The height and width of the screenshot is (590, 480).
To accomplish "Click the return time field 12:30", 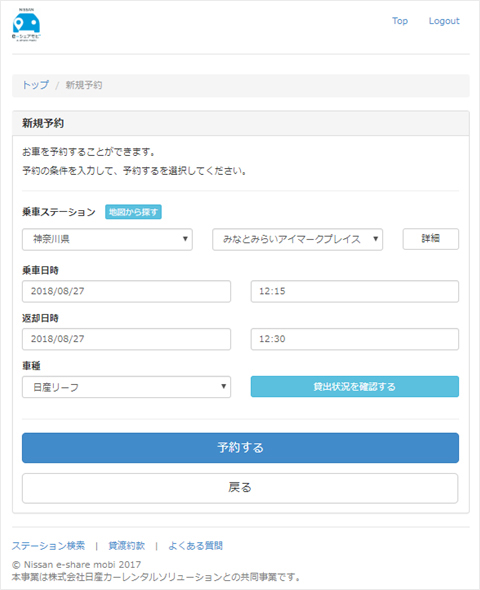I will tap(355, 339).
